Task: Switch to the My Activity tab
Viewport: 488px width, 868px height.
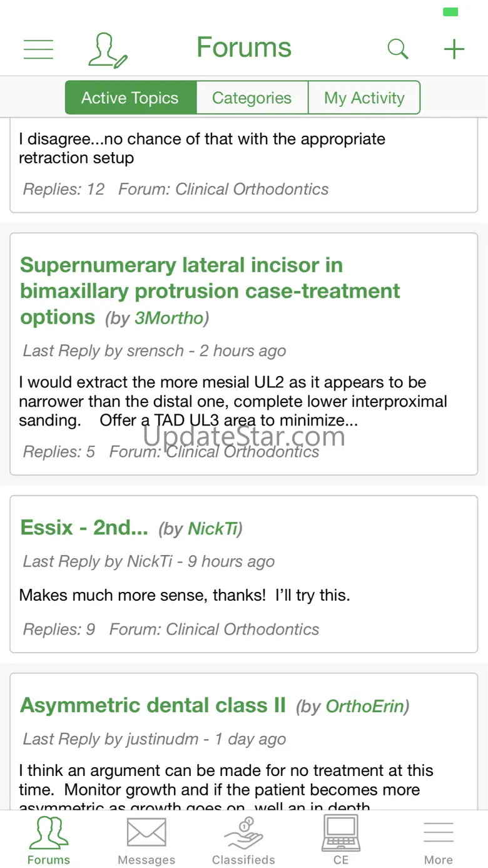Action: click(x=364, y=98)
